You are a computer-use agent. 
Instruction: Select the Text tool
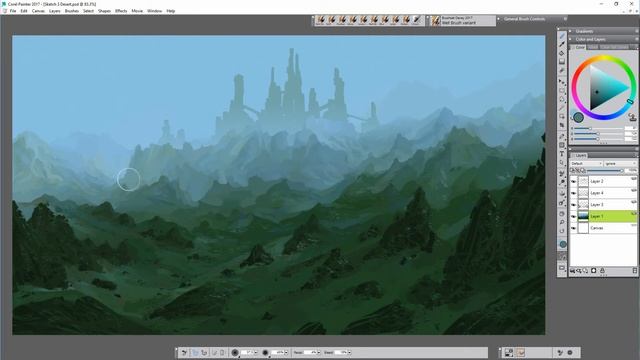(562, 154)
